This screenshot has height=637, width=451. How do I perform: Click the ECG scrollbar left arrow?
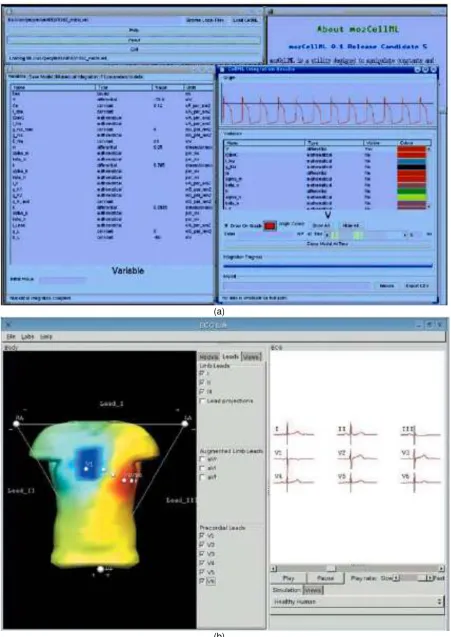point(274,568)
